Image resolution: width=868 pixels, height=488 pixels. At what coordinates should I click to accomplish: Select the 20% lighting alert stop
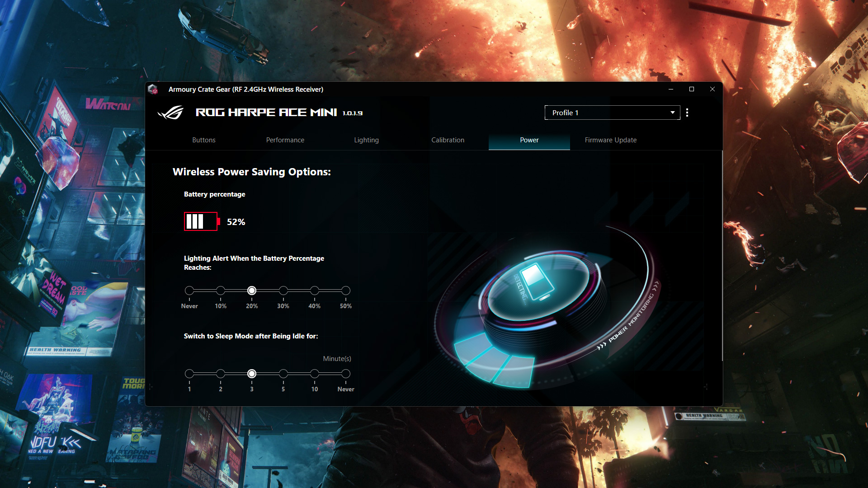coord(252,291)
